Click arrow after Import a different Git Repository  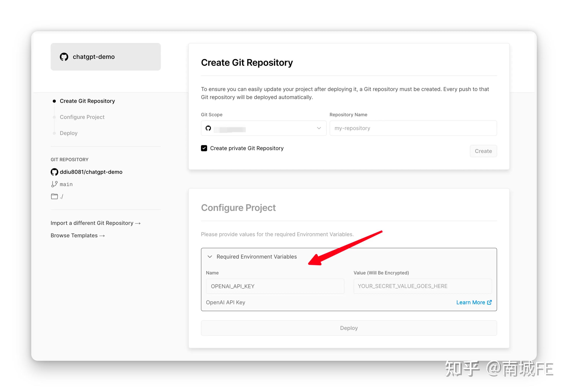click(138, 223)
